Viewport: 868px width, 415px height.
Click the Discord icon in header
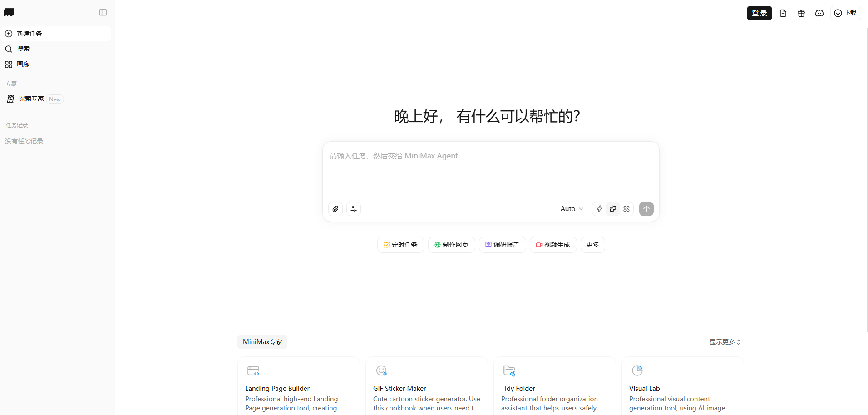819,13
